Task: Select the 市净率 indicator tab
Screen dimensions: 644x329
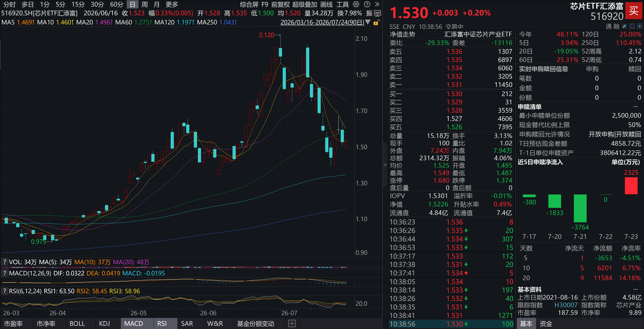Action: pyautogui.click(x=46, y=323)
